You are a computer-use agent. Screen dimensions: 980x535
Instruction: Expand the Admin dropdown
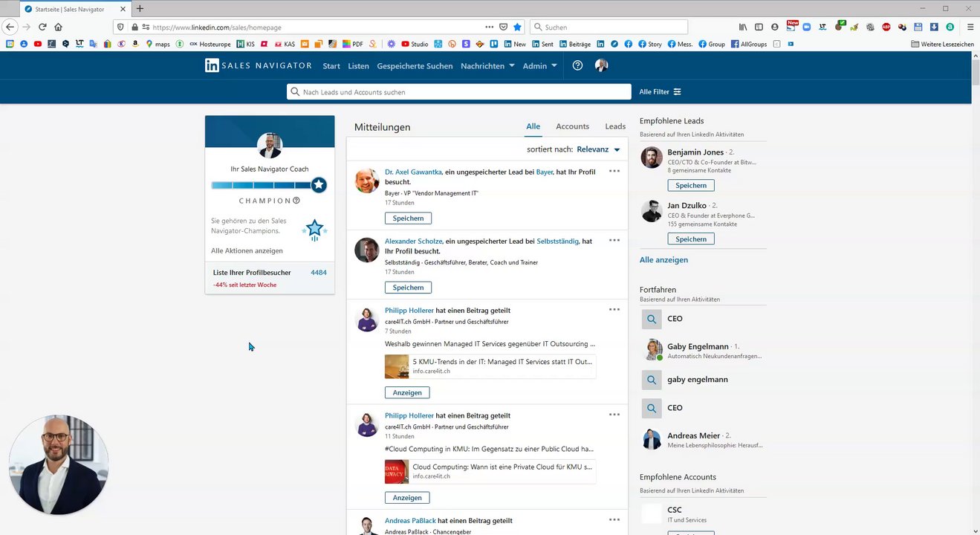[539, 66]
